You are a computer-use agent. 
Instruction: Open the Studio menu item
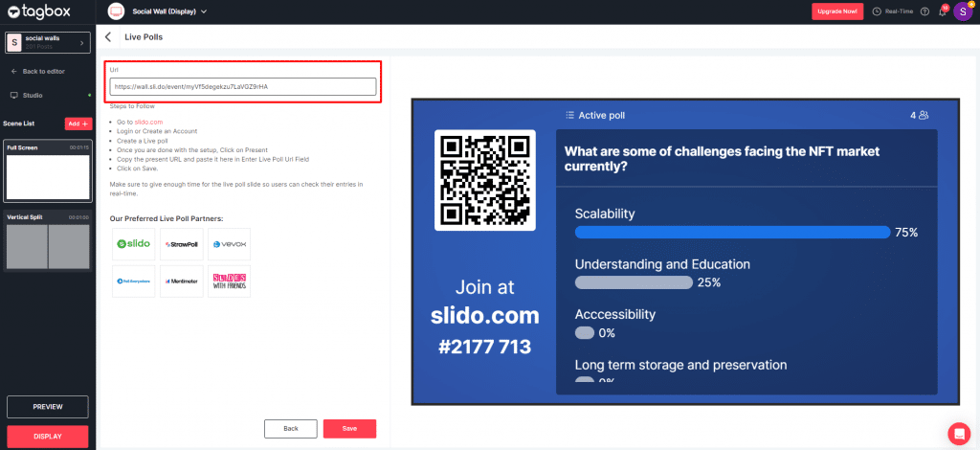click(33, 95)
